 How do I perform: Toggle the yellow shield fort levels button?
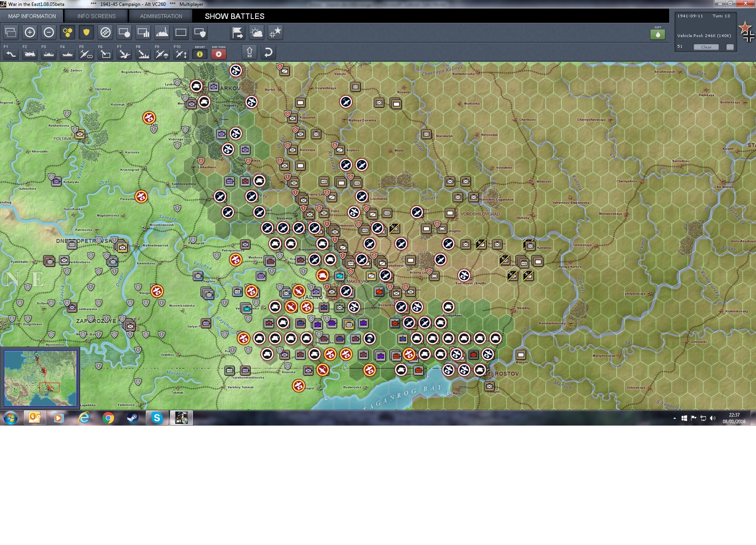87,32
